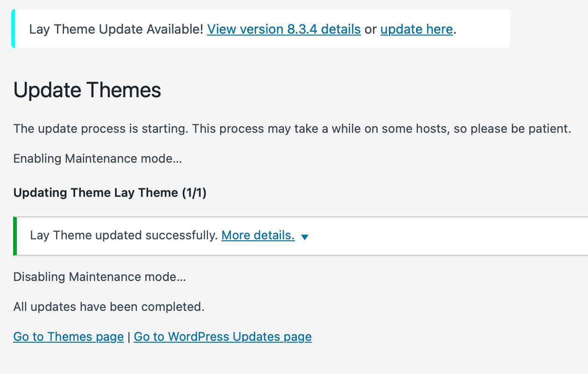The image size is (588, 374).
Task: Click the Disabling Maintenance mode text
Action: click(x=100, y=277)
